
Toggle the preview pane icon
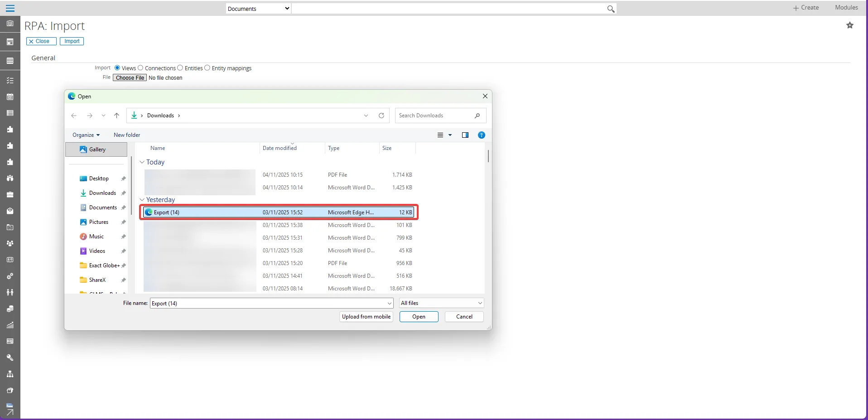(x=465, y=135)
